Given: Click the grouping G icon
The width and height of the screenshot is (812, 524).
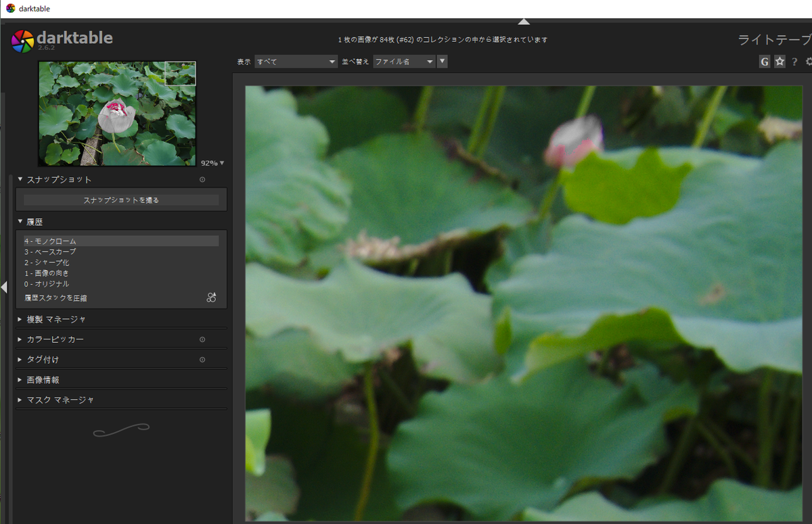Looking at the screenshot, I should (x=765, y=62).
